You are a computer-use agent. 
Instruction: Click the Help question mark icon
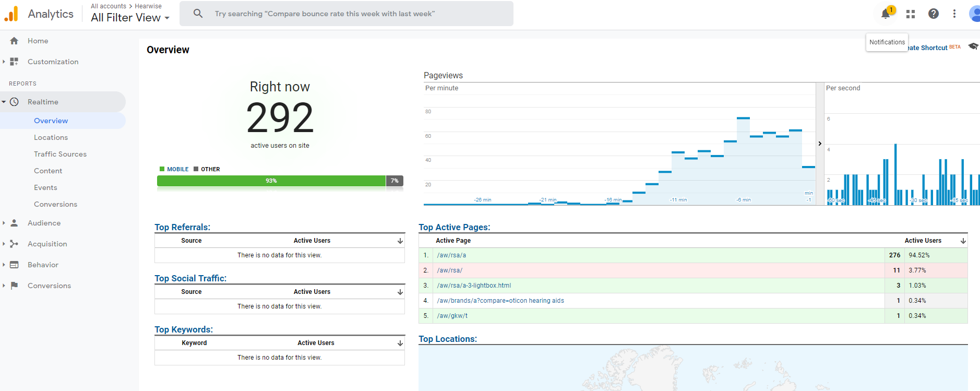click(934, 14)
